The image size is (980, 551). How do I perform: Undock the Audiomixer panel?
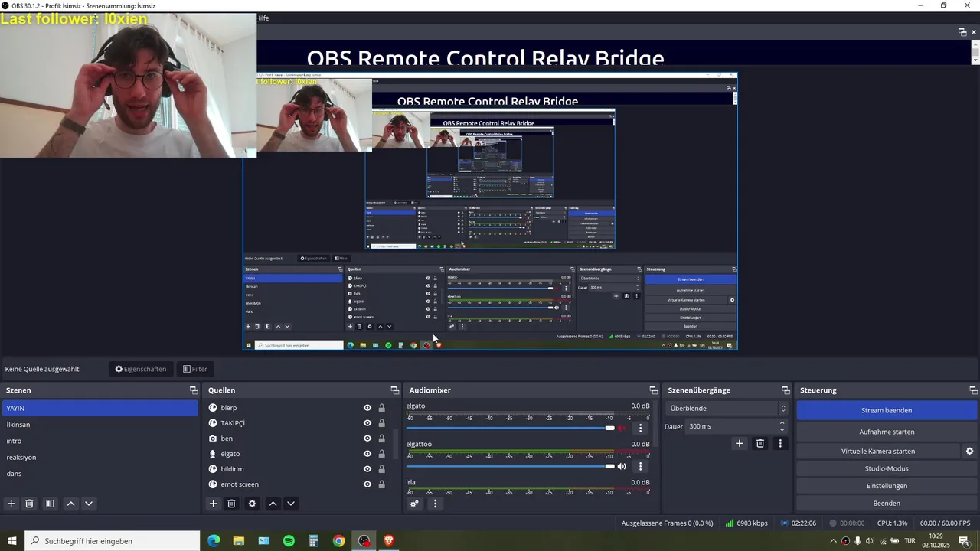tap(654, 390)
